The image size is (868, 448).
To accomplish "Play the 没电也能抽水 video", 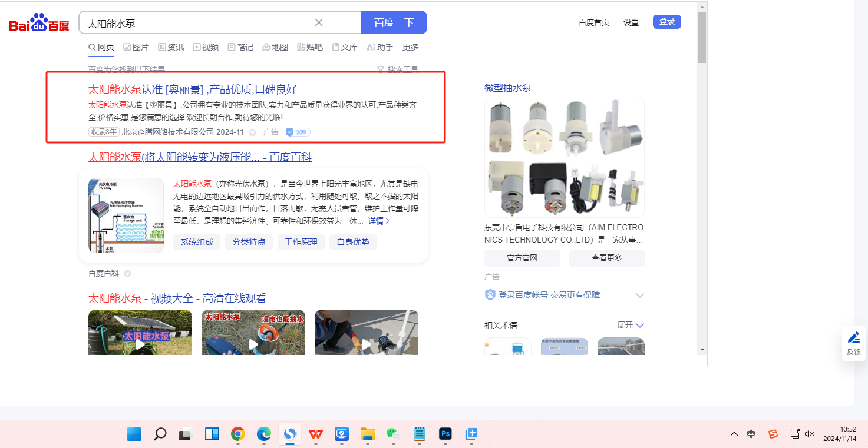I will click(253, 333).
